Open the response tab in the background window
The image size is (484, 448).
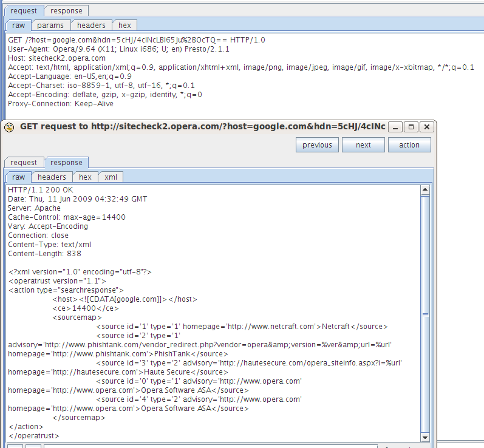click(x=66, y=11)
